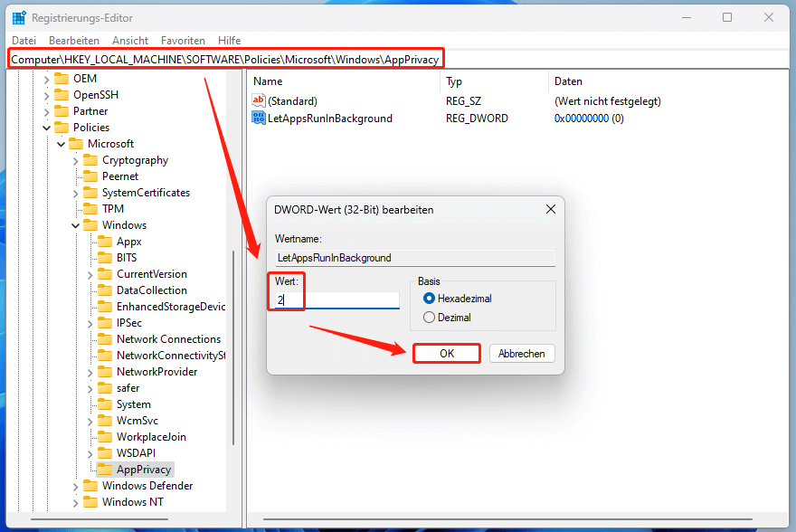Image resolution: width=796 pixels, height=532 pixels.
Task: Click the values pane horizontal scrollbar
Action: coord(507,519)
